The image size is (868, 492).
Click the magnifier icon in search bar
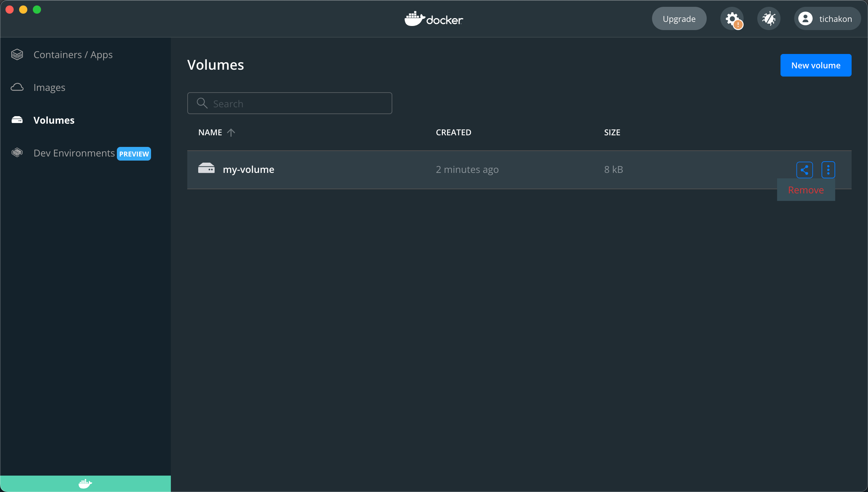pos(202,103)
